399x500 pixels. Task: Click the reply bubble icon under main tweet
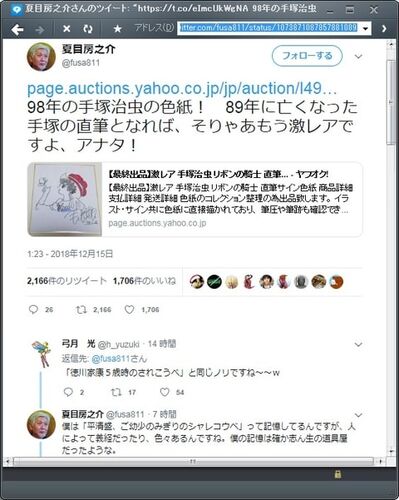click(33, 310)
